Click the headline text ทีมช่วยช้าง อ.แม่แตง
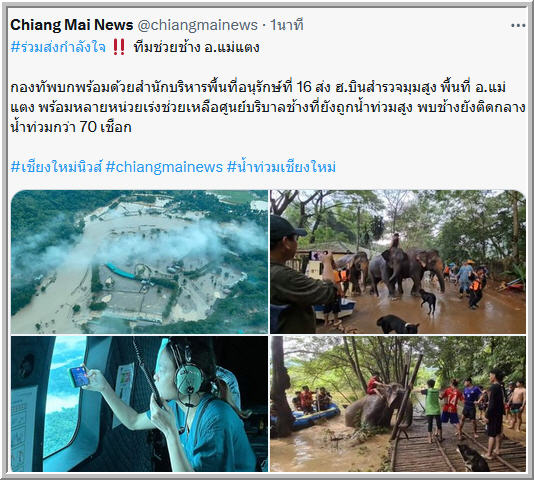Viewport: 534px width, 480px height. point(197,47)
